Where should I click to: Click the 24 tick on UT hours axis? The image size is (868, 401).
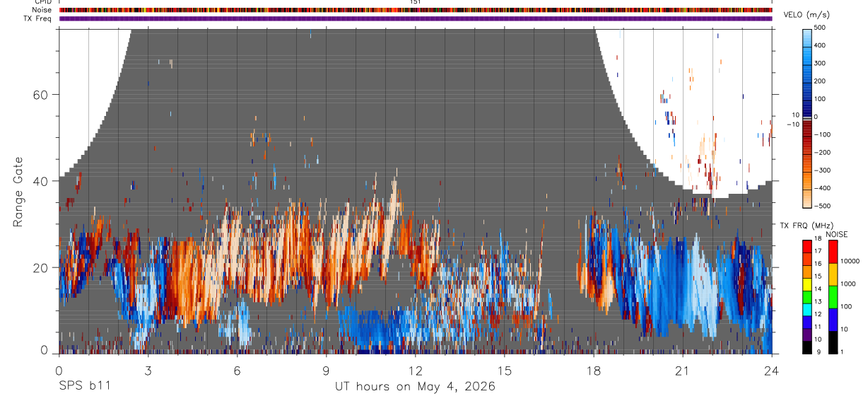click(771, 370)
